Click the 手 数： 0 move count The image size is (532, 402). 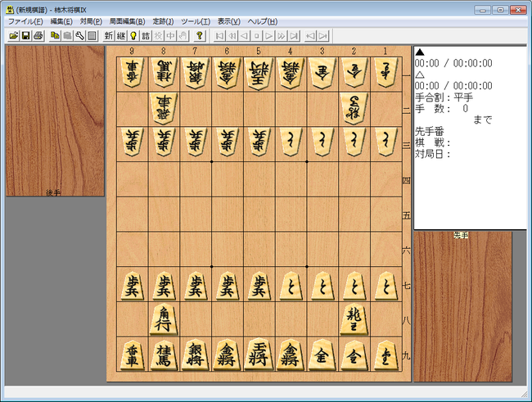point(441,109)
